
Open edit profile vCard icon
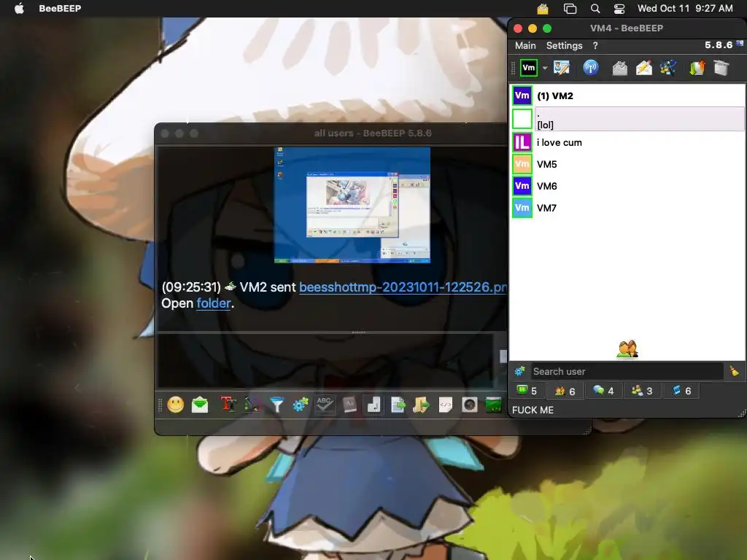click(x=562, y=68)
